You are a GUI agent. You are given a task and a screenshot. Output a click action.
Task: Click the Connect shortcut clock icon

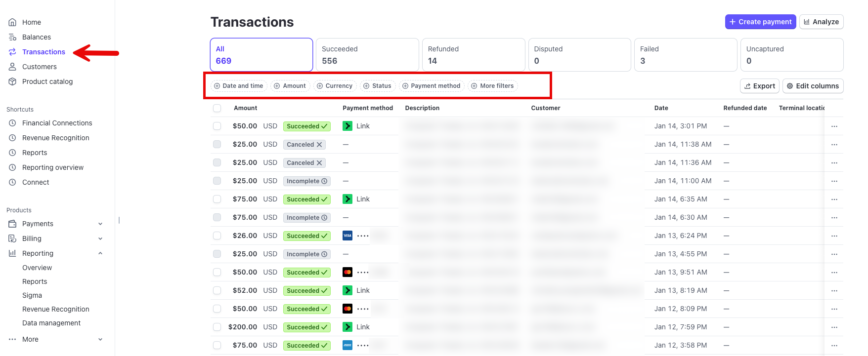tap(12, 182)
